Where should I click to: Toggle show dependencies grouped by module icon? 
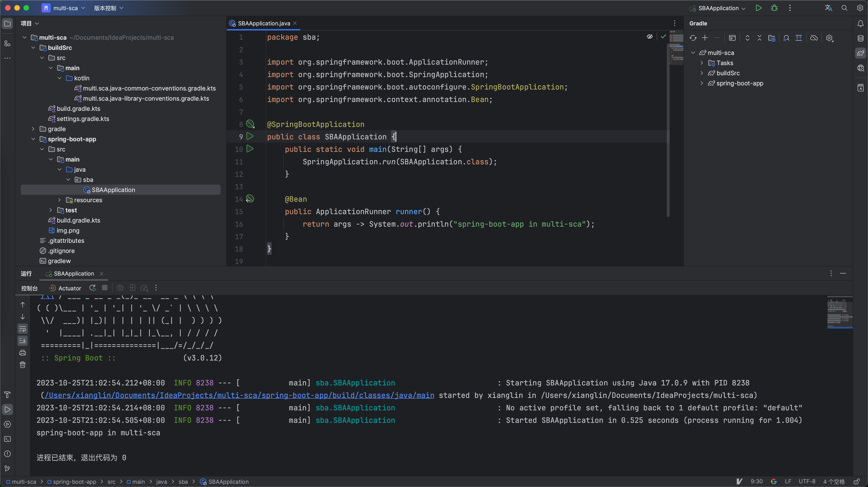pyautogui.click(x=772, y=38)
